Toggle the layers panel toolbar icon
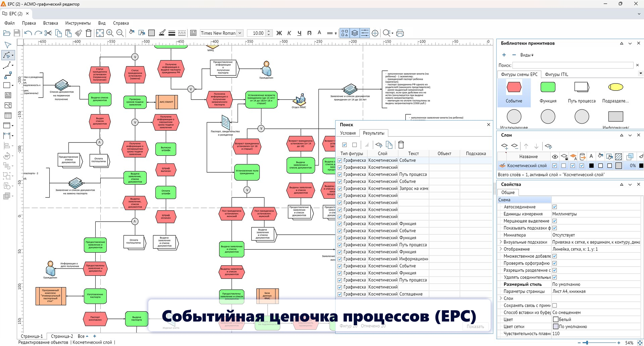 pyautogui.click(x=354, y=33)
